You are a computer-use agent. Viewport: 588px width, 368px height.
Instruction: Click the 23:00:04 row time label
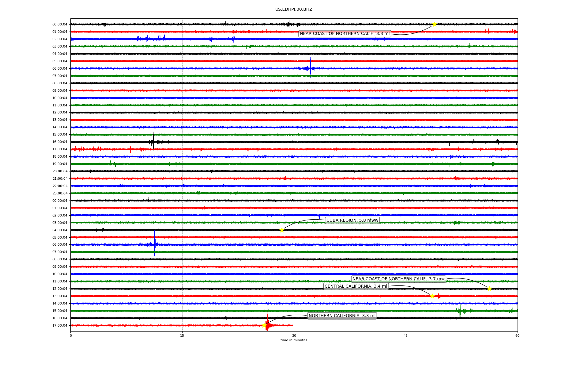point(60,193)
